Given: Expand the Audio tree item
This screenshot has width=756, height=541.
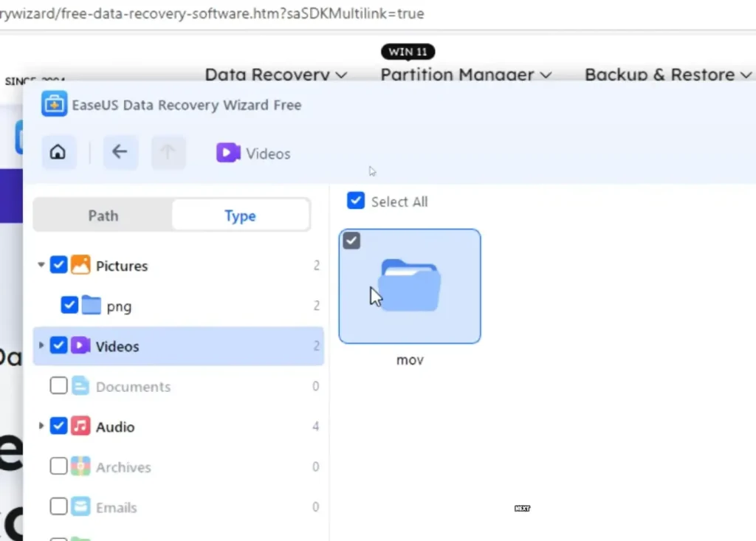Looking at the screenshot, I should (x=42, y=426).
